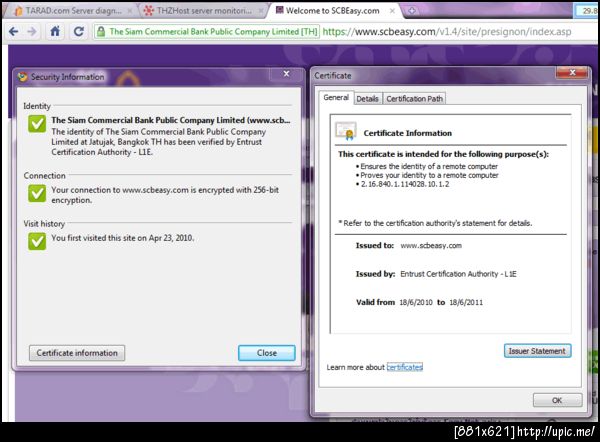Open the home page via house icon
Image resolution: width=600 pixels, height=442 pixels.
55,31
